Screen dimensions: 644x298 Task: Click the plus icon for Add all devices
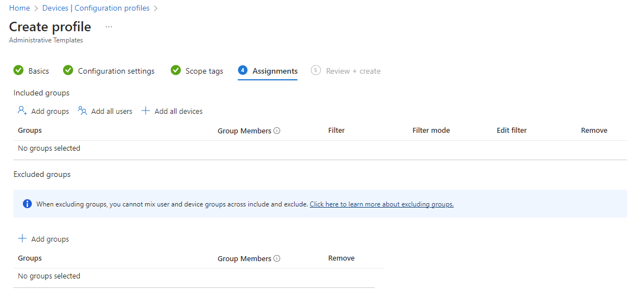(146, 111)
